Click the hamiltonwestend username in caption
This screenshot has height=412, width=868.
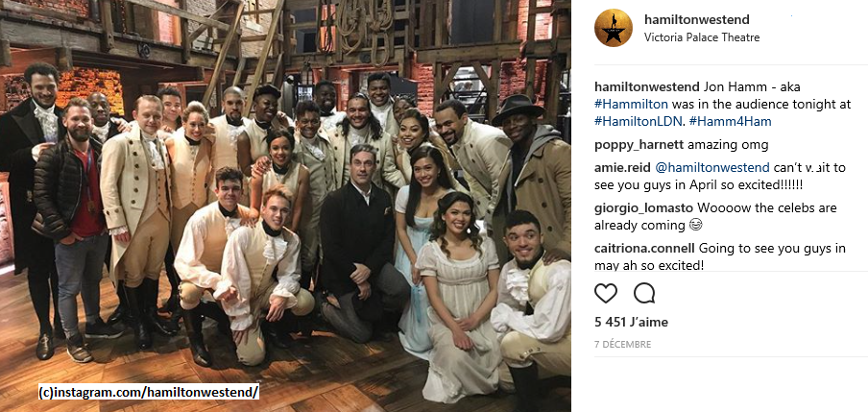point(645,87)
